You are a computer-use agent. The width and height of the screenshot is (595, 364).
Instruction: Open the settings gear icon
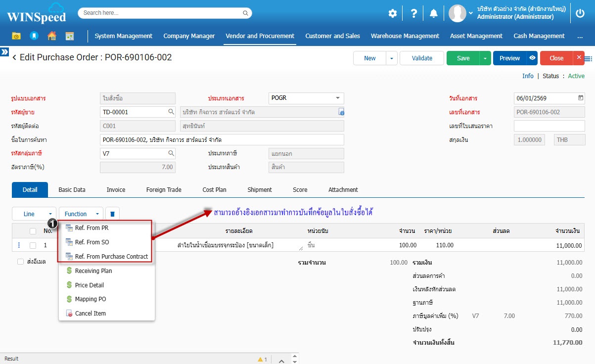392,13
